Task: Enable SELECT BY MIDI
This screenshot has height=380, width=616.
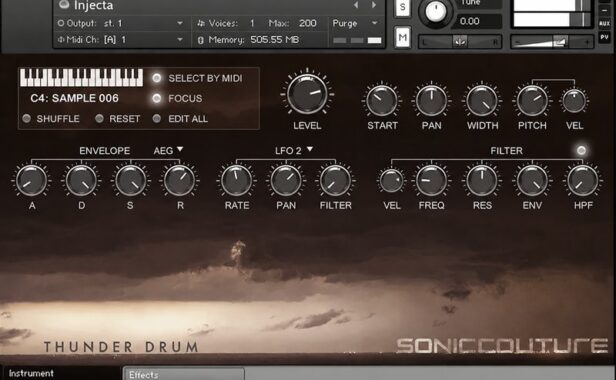Action: (157, 78)
